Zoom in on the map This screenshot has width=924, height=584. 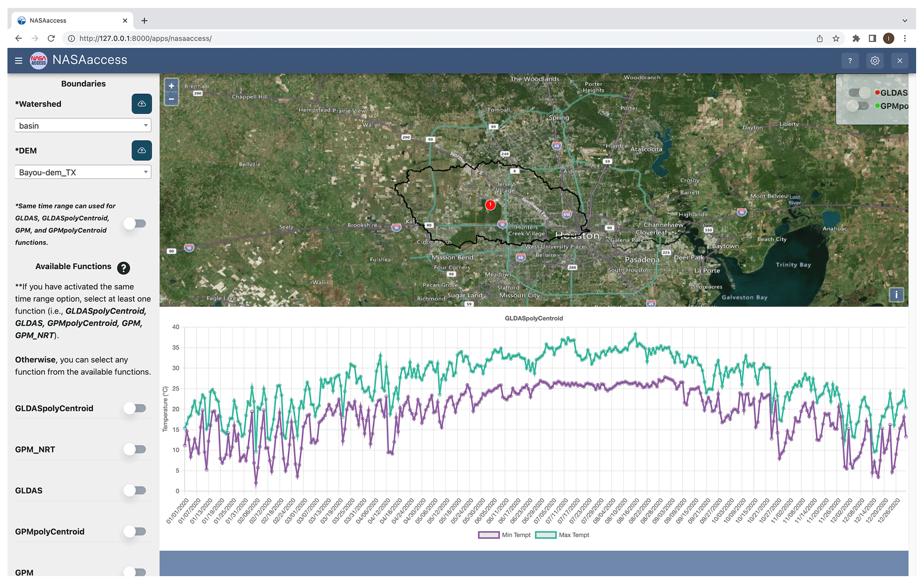click(171, 86)
